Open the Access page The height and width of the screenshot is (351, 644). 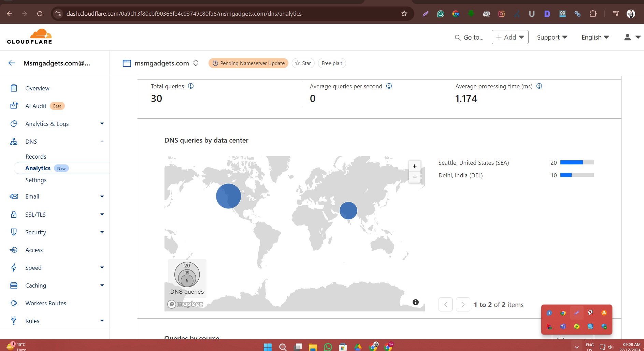[x=34, y=250]
